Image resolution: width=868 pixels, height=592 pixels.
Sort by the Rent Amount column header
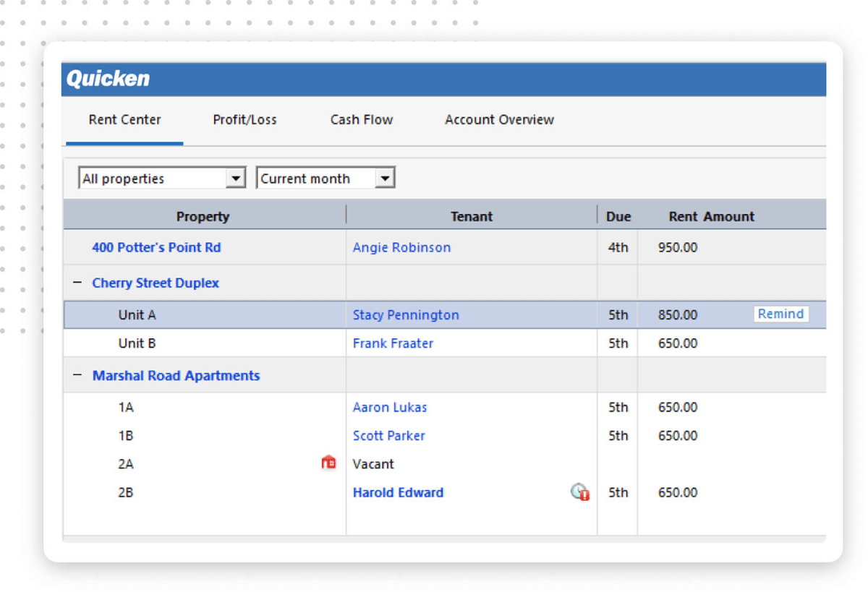click(x=711, y=215)
